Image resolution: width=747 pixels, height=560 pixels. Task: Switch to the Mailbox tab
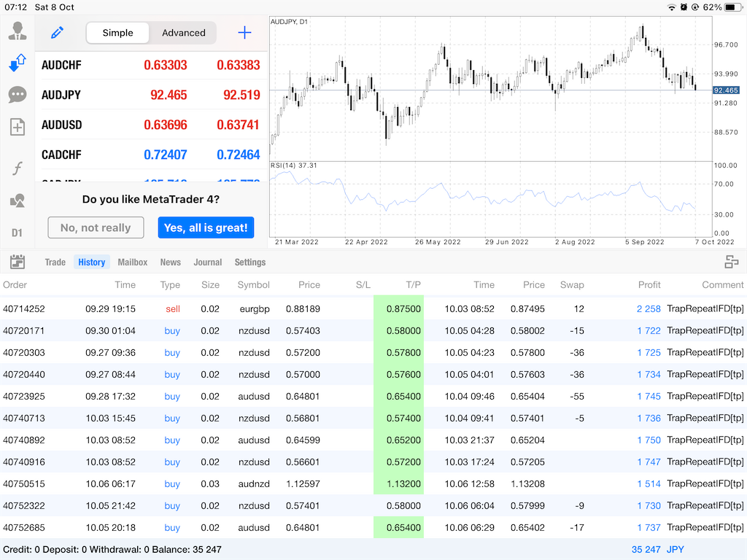tap(133, 262)
